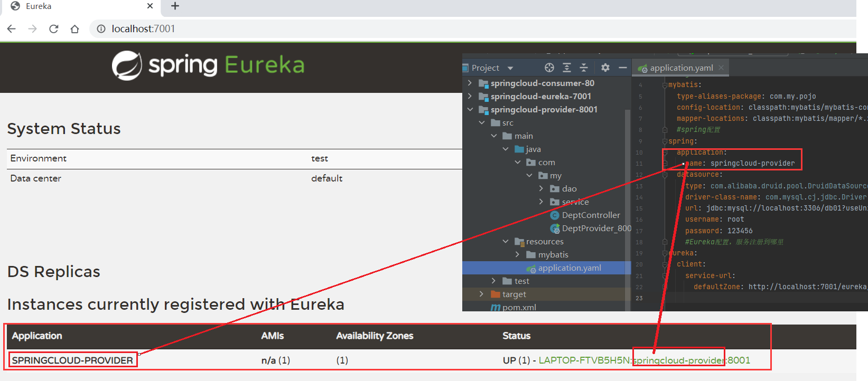Click 'username: root' line in editor
This screenshot has width=868, height=381.
[x=714, y=220]
